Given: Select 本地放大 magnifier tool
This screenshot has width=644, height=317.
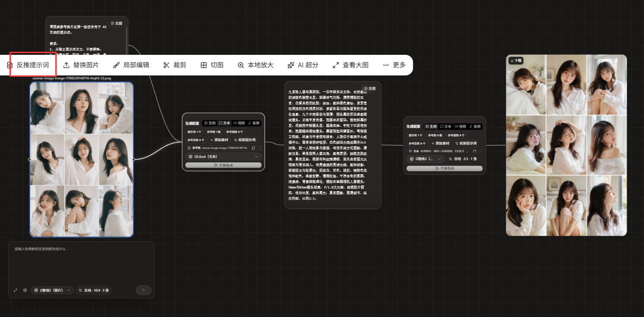Looking at the screenshot, I should (256, 65).
